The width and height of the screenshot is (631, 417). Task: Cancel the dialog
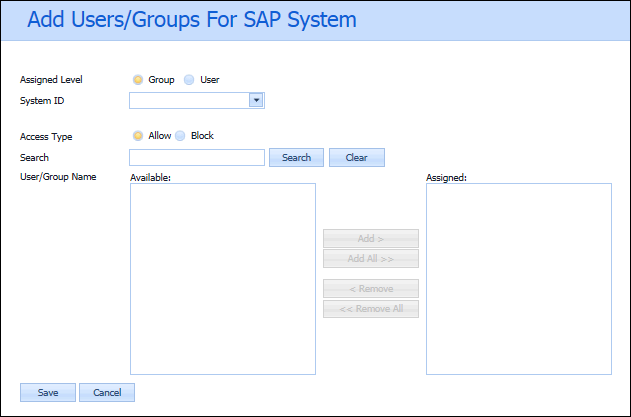[107, 392]
